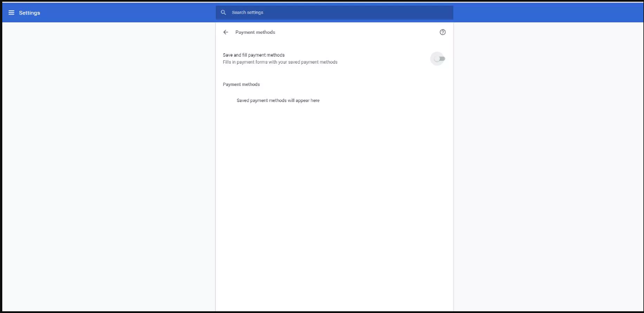Go back using the arrow icon
This screenshot has width=644, height=313.
point(226,32)
